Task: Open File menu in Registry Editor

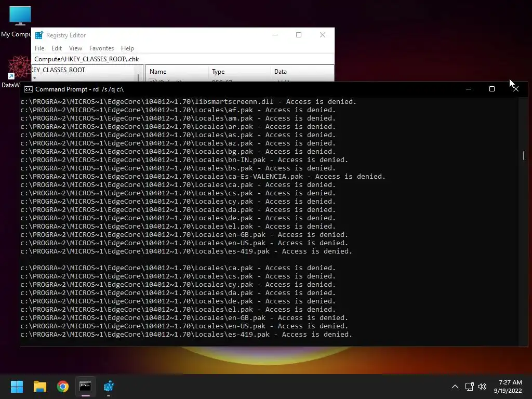Action: pyautogui.click(x=39, y=48)
